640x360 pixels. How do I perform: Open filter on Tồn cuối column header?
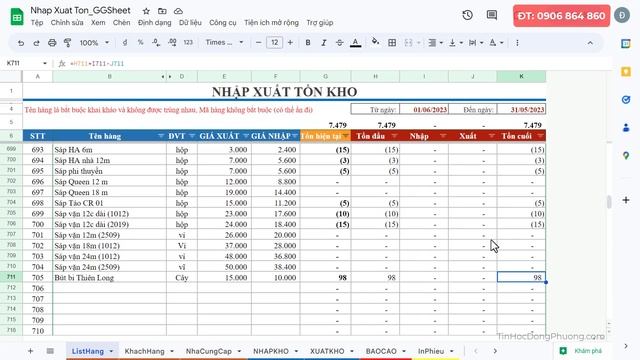point(540,136)
